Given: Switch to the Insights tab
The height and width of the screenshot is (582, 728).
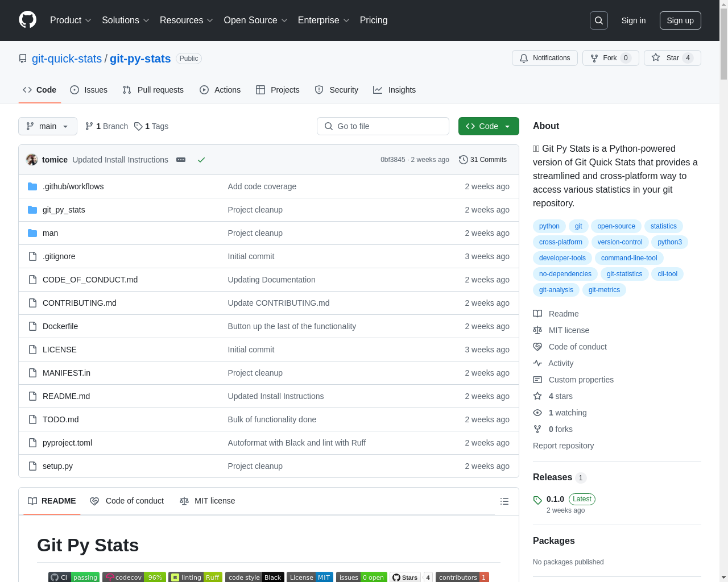Looking at the screenshot, I should (x=395, y=90).
